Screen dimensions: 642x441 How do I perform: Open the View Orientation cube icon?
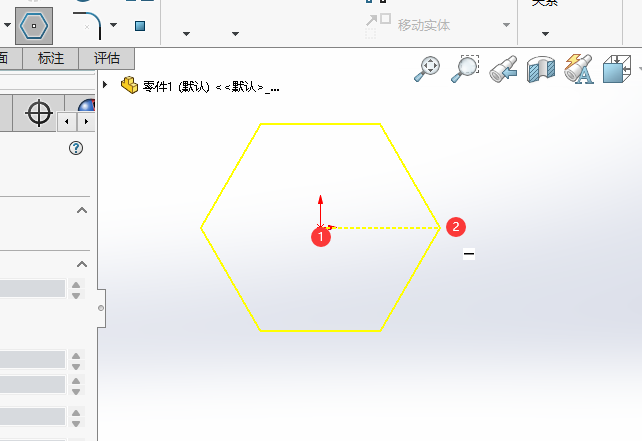coord(617,69)
